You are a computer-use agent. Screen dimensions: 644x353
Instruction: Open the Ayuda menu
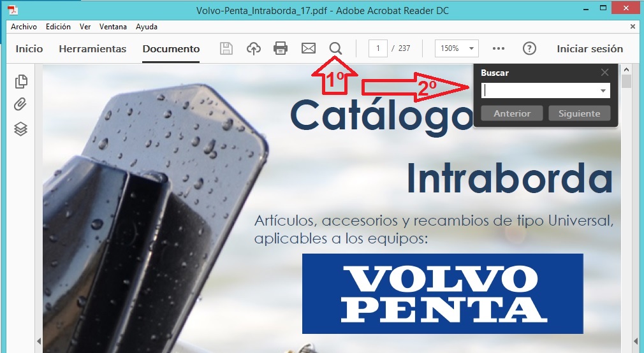[147, 27]
